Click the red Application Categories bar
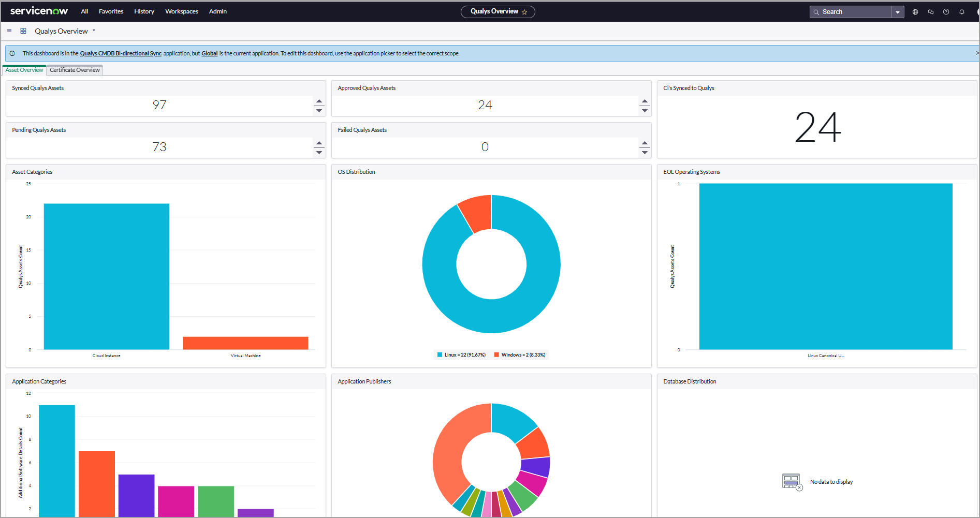This screenshot has width=980, height=518. 97,484
